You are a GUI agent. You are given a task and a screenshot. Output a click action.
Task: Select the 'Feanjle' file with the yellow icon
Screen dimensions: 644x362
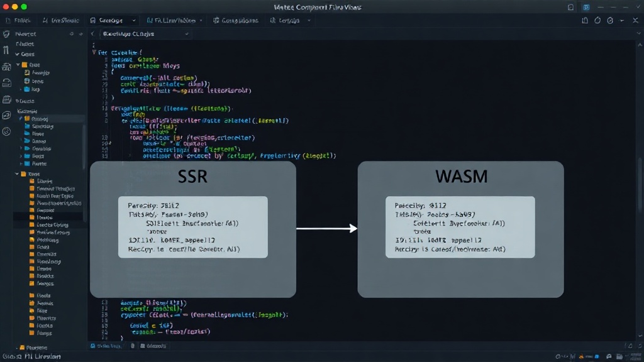37,73
